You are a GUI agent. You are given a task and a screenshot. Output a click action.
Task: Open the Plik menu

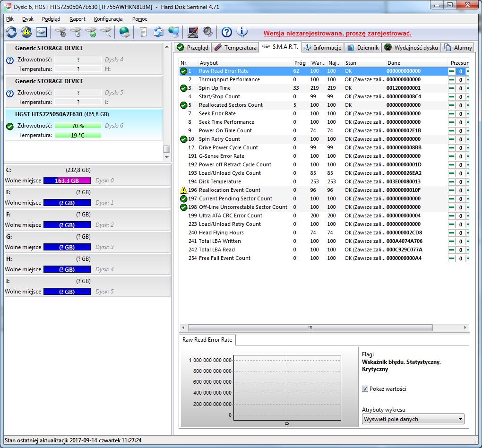[x=10, y=19]
